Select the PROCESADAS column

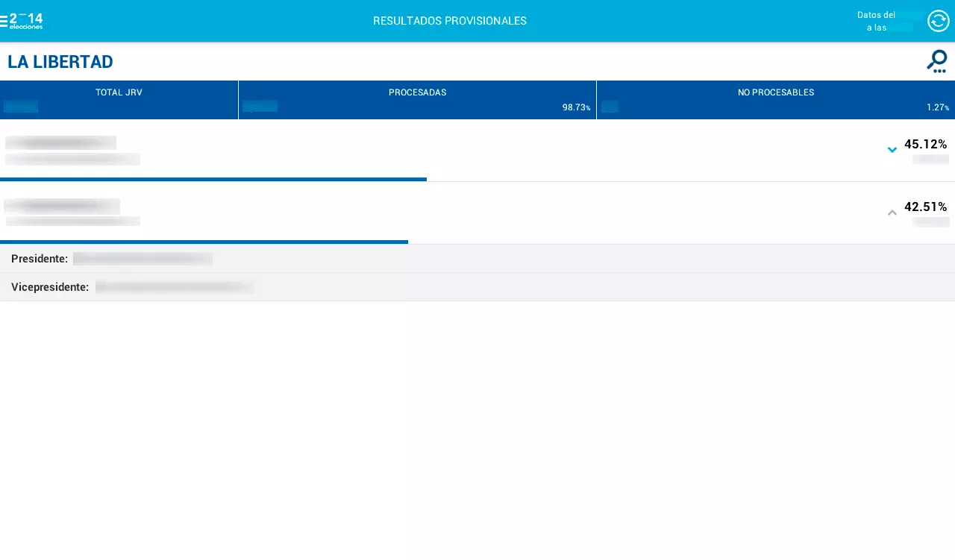coord(417,100)
